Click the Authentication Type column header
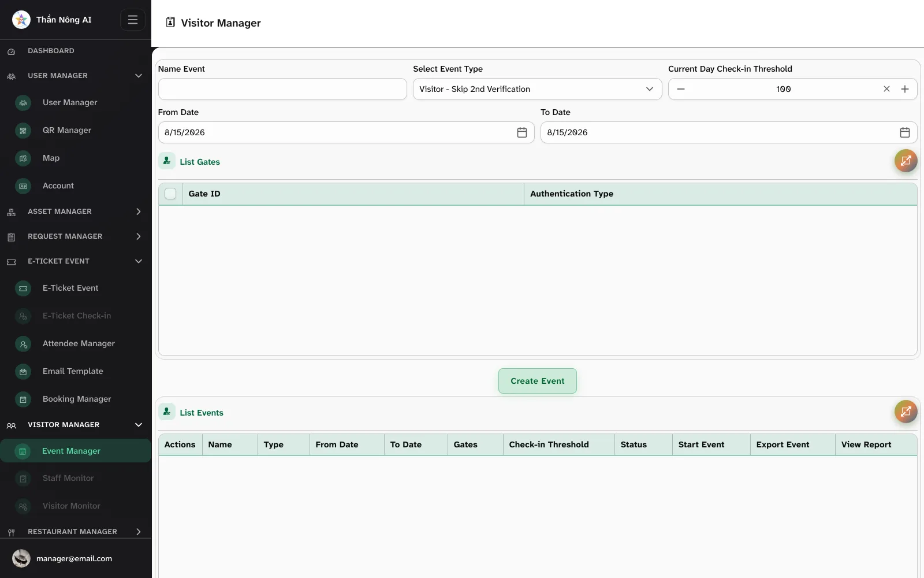This screenshot has height=578, width=924. tap(721, 194)
